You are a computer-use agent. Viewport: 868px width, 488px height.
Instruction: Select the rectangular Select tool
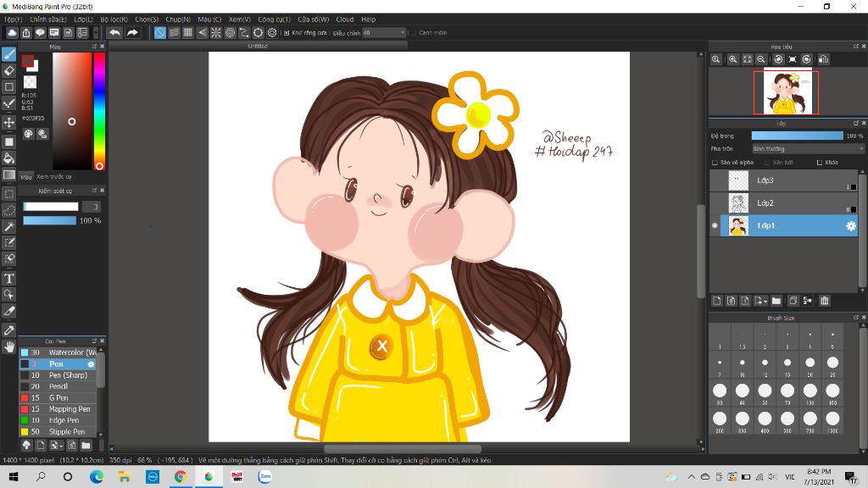[x=8, y=194]
